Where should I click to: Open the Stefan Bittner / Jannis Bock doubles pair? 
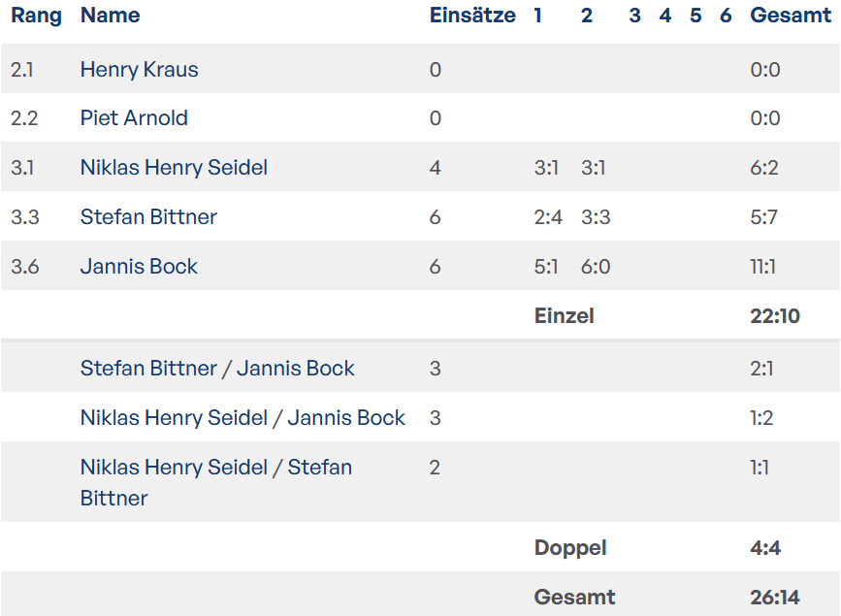(217, 369)
